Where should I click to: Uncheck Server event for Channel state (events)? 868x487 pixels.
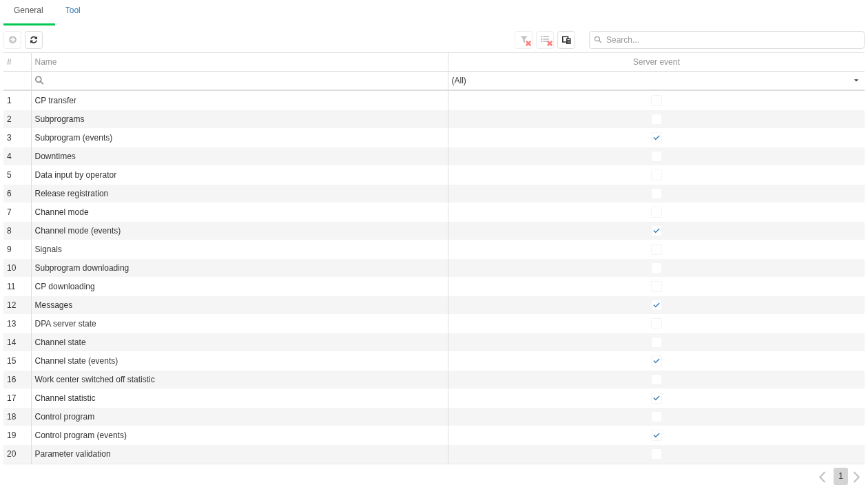(657, 361)
